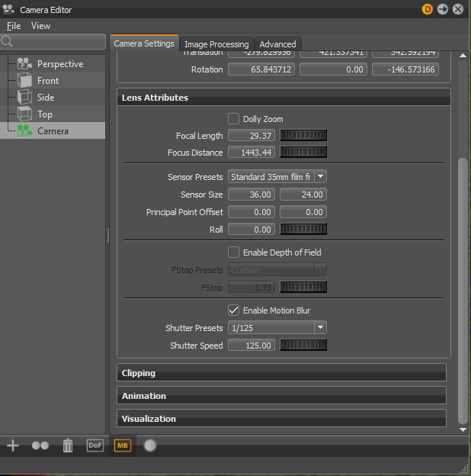Viewport: 471px width, 476px height.
Task: Toggle the DoF button in bottom toolbar
Action: [95, 445]
